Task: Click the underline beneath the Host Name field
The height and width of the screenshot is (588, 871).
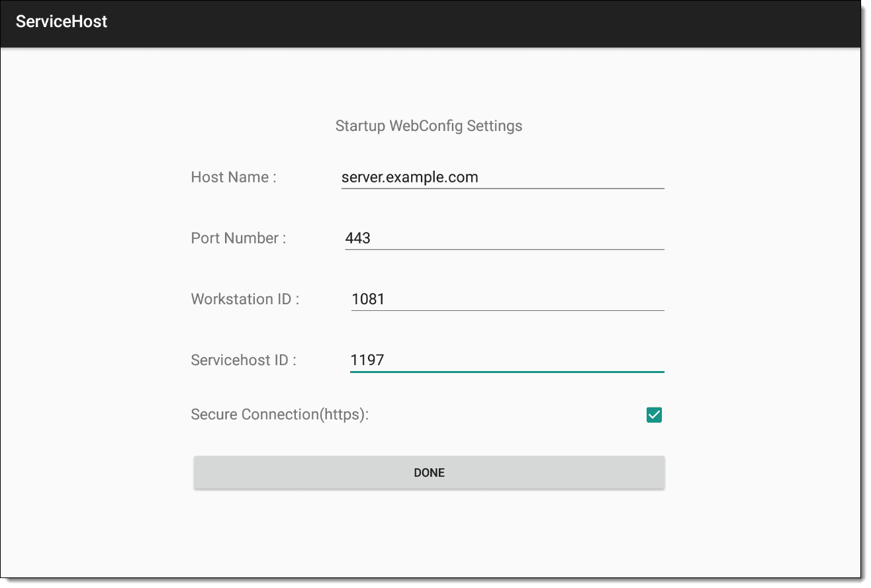Action: (x=503, y=189)
